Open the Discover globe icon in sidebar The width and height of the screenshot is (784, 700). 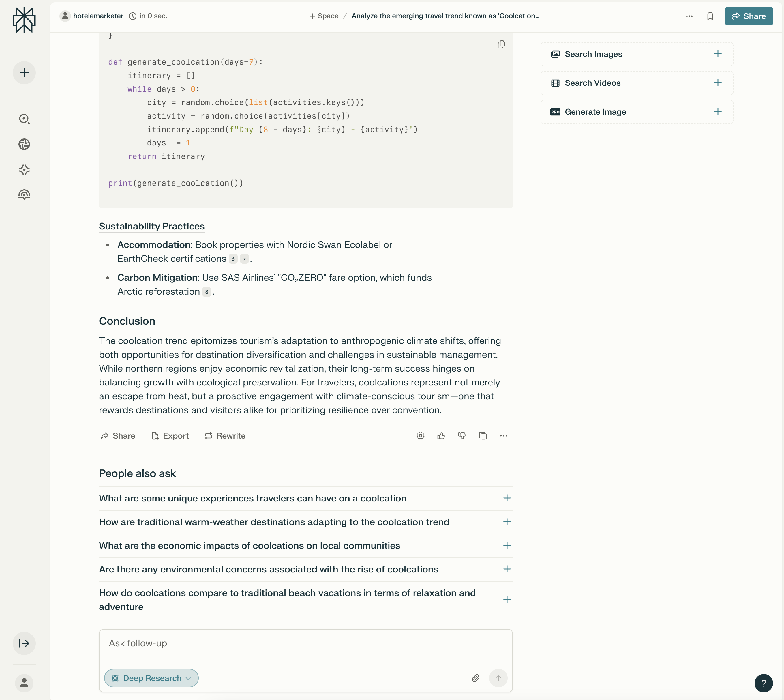[24, 144]
